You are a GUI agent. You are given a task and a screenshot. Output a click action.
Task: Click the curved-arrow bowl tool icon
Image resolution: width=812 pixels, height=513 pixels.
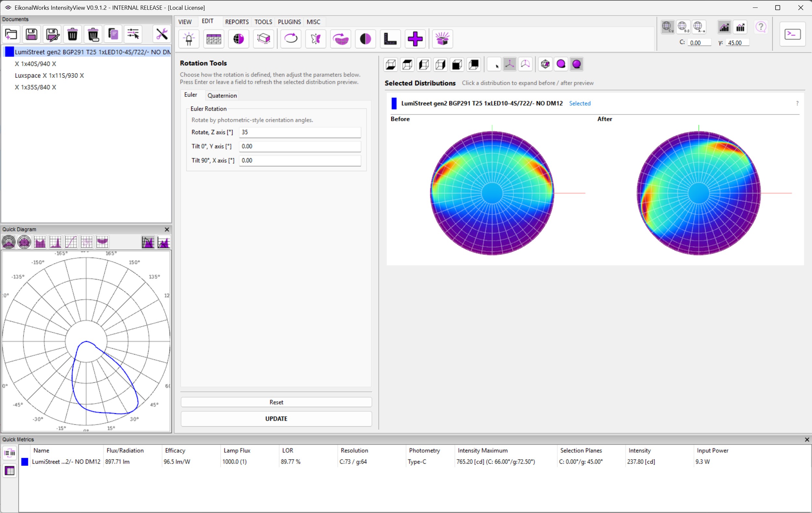click(x=340, y=39)
